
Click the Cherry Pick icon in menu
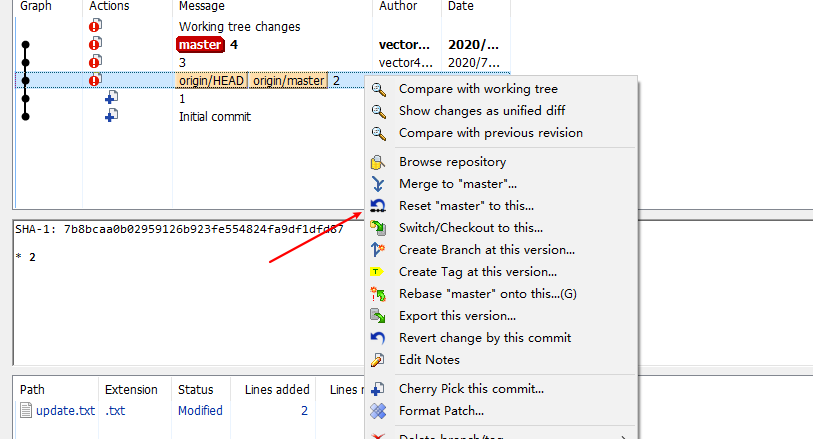click(378, 389)
